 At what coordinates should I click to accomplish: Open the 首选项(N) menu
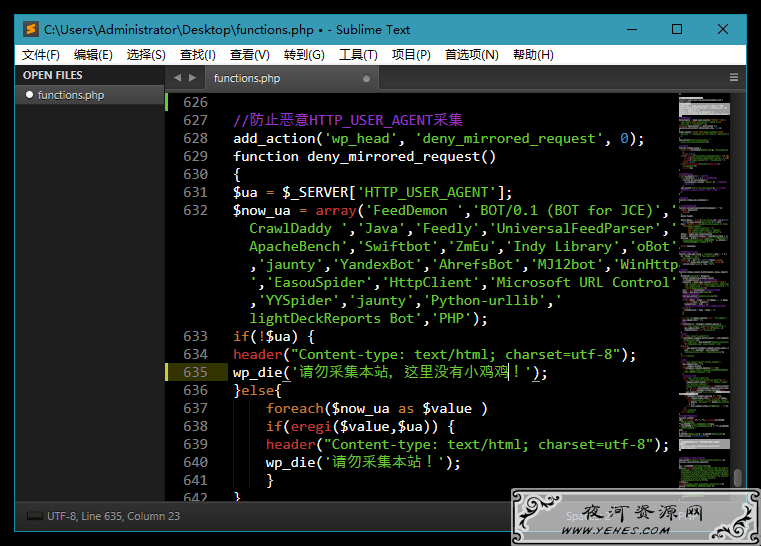[x=472, y=55]
